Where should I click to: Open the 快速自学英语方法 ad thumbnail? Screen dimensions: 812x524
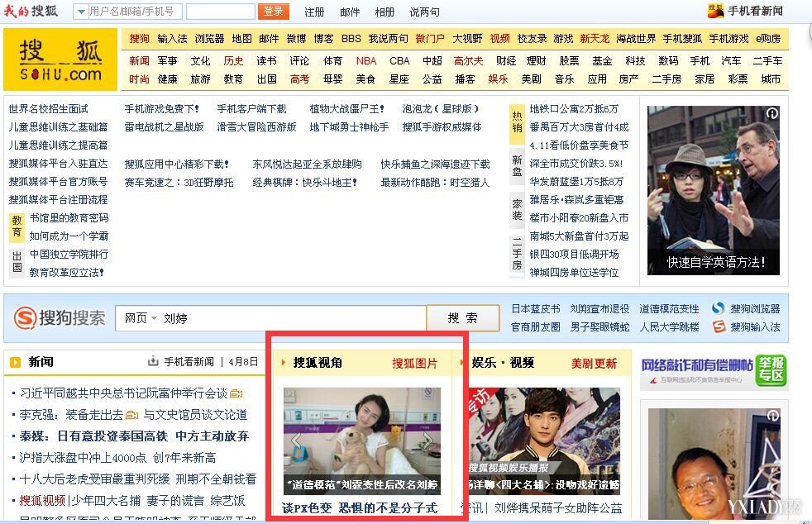pos(713,189)
